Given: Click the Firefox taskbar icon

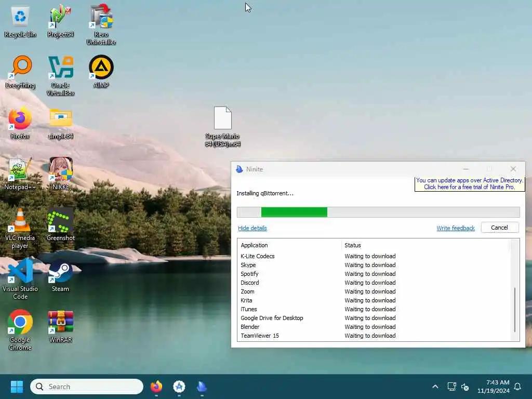Looking at the screenshot, I should [156, 387].
